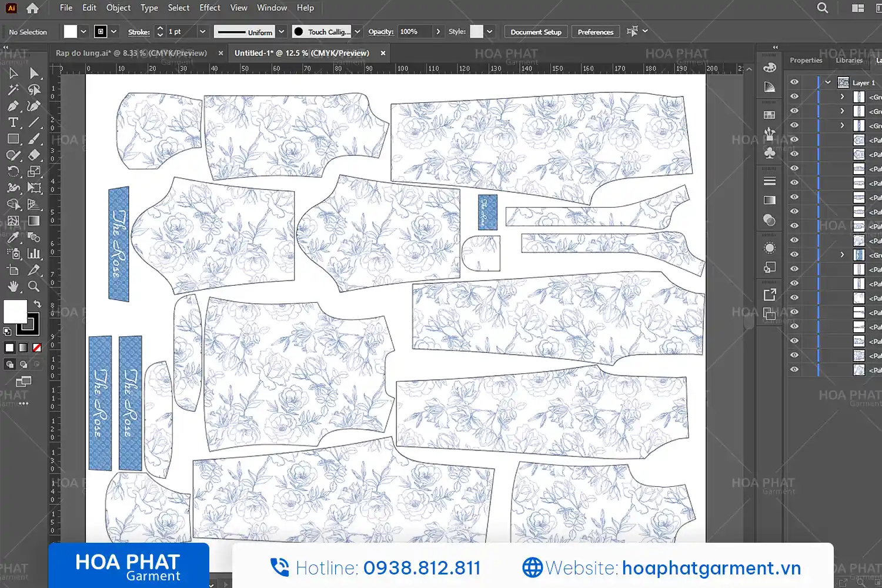Choose the Lasso tool
Screen dimensions: 882x588
tap(34, 90)
